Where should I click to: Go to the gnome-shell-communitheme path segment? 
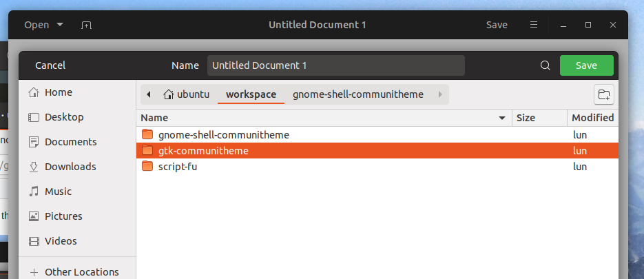pyautogui.click(x=357, y=94)
